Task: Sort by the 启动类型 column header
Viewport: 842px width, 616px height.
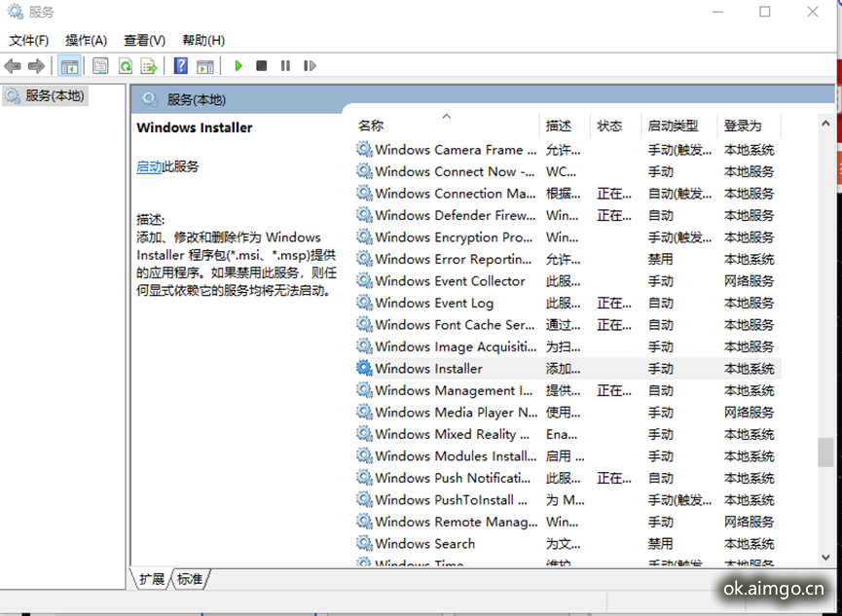Action: tap(679, 126)
